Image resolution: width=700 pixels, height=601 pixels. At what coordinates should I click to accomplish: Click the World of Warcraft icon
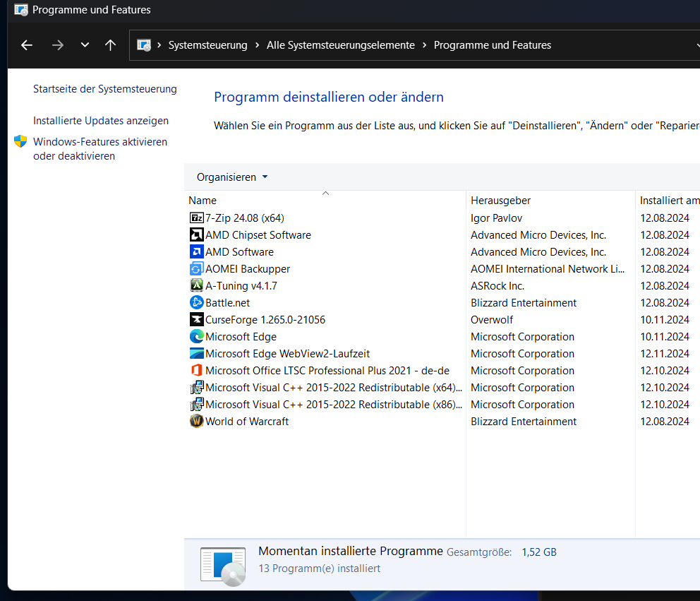196,422
